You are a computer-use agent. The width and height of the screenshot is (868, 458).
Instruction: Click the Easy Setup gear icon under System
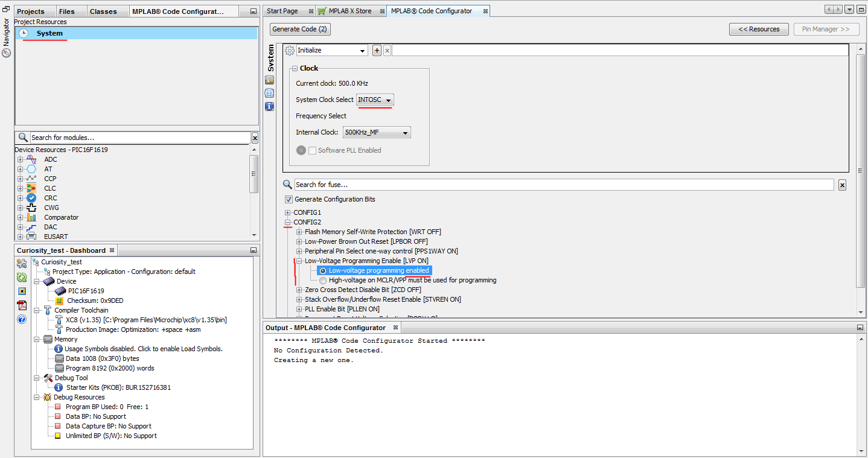point(269,80)
